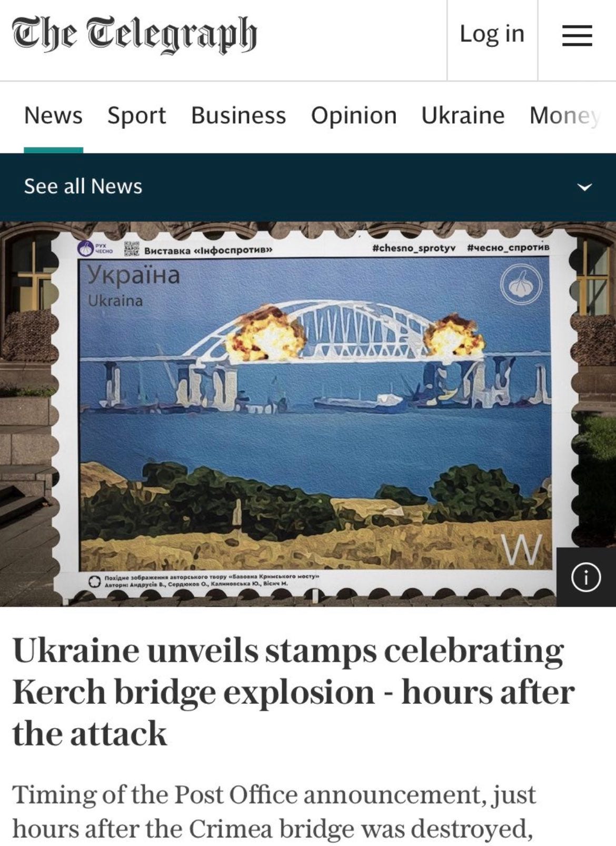Click the #chesno_sprotyv hashtag text
Viewport: 616px width, 846px height.
414,247
